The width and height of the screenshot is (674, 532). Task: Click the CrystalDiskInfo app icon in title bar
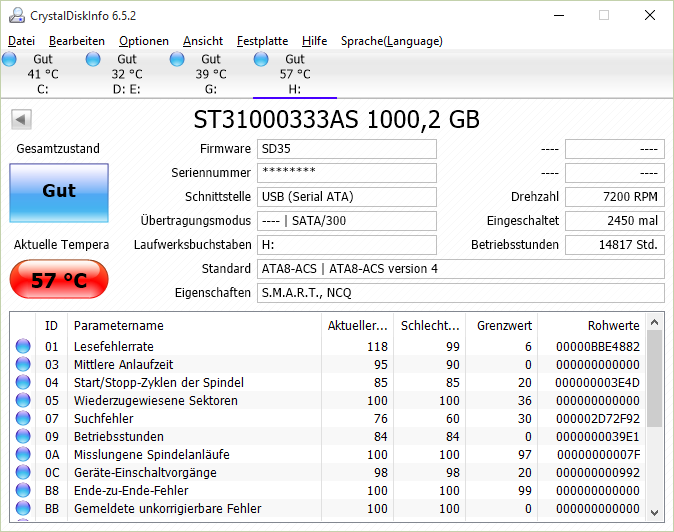pyautogui.click(x=17, y=15)
